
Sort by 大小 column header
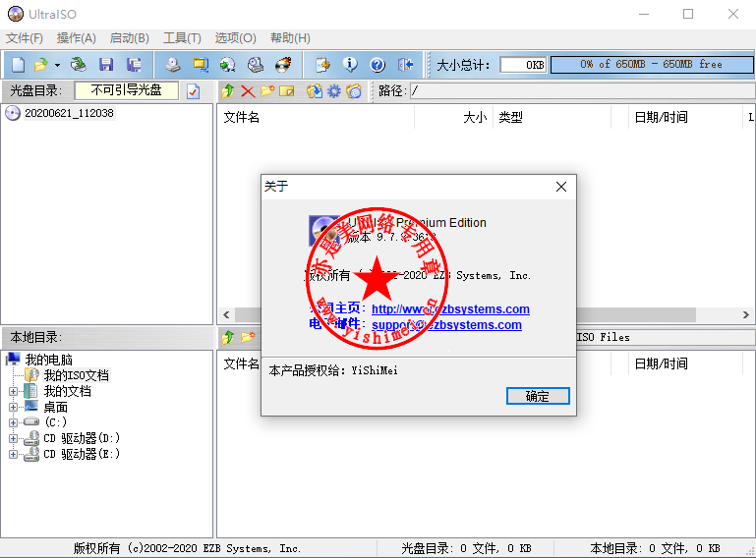coord(453,117)
